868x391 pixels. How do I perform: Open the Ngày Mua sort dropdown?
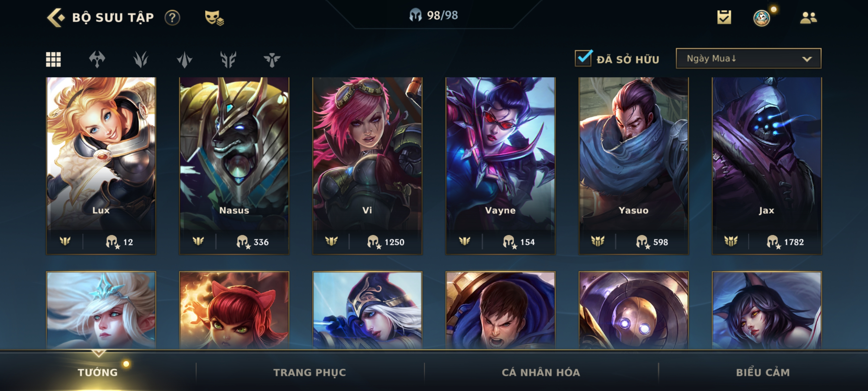tap(748, 58)
